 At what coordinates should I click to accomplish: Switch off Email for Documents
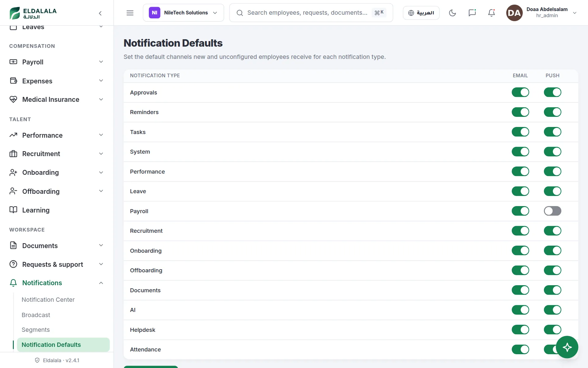520,290
